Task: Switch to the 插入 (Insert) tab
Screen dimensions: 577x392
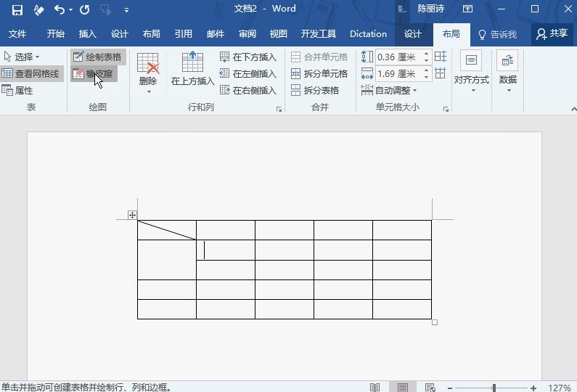Action: tap(88, 34)
